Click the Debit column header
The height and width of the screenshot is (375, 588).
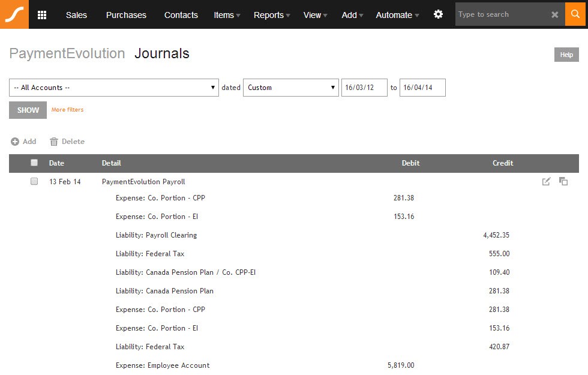[410, 163]
